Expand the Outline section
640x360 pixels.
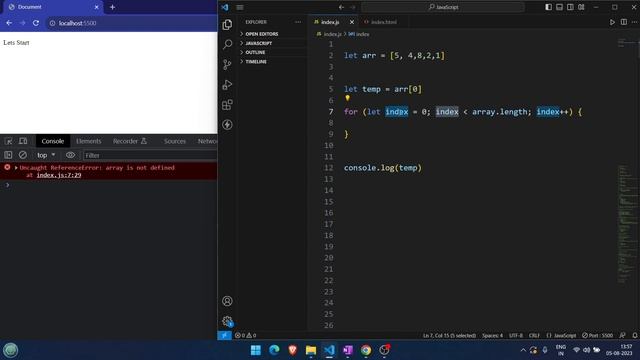pos(273,52)
